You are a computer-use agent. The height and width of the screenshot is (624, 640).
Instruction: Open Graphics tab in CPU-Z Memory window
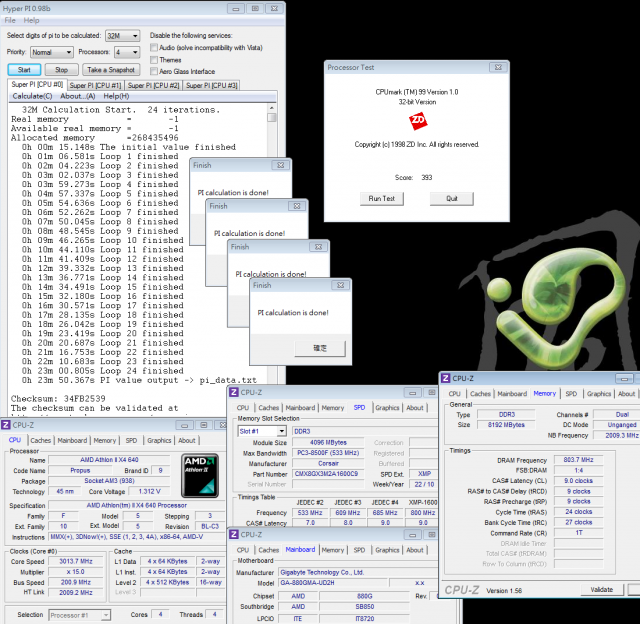(599, 394)
